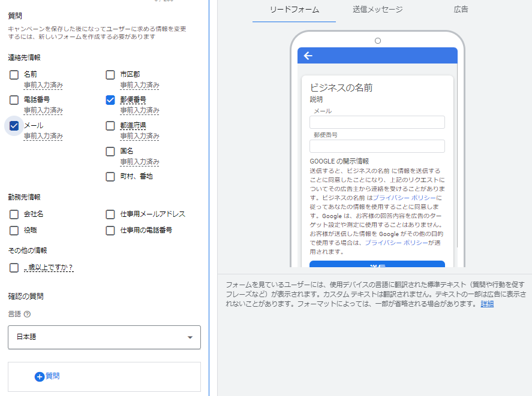Click the 説明 text in preview
Image resolution: width=532 pixels, height=396 pixels.
pos(316,99)
